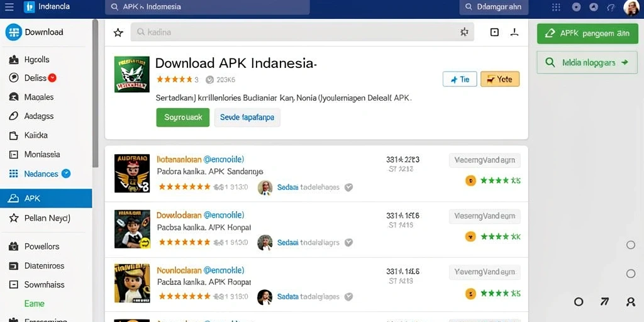Click the Padora kanlka. APK Sandanojs text

click(x=210, y=171)
